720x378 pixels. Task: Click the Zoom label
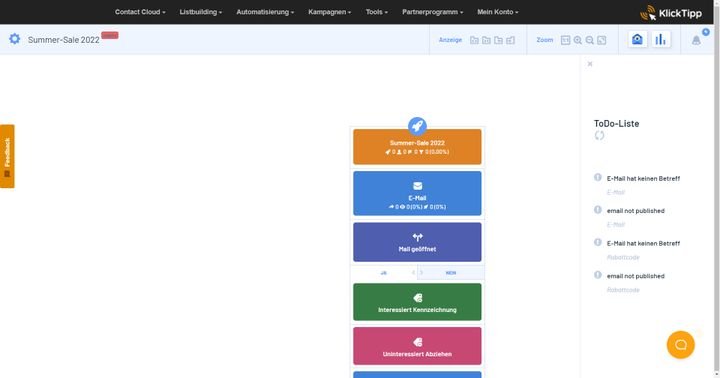(x=545, y=40)
